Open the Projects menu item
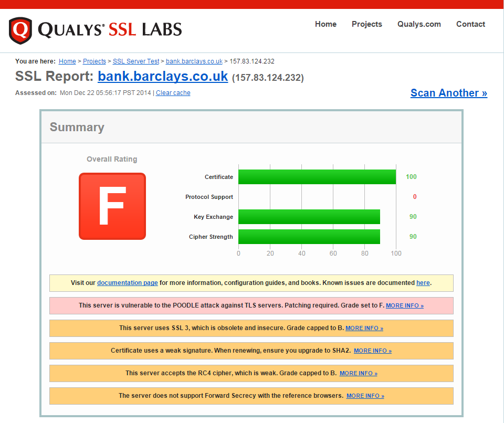 coord(367,24)
